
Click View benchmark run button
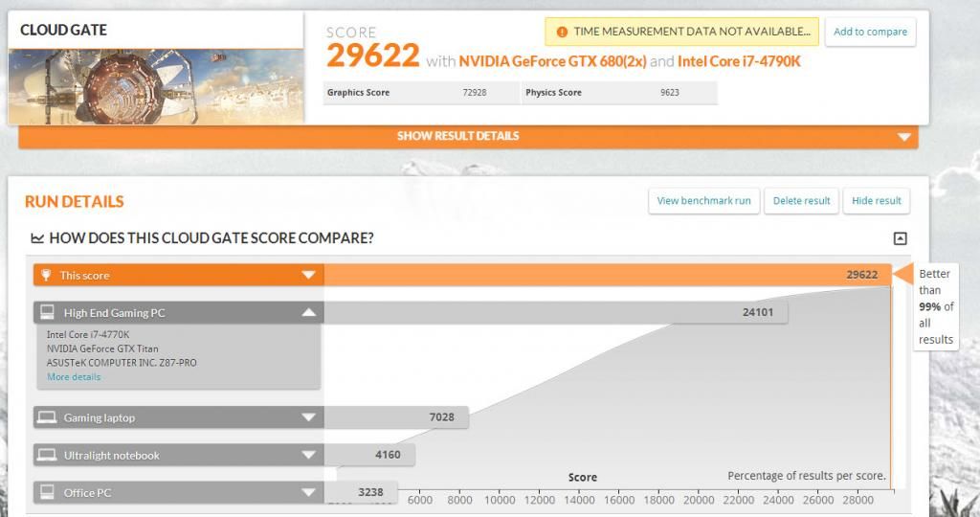point(703,201)
